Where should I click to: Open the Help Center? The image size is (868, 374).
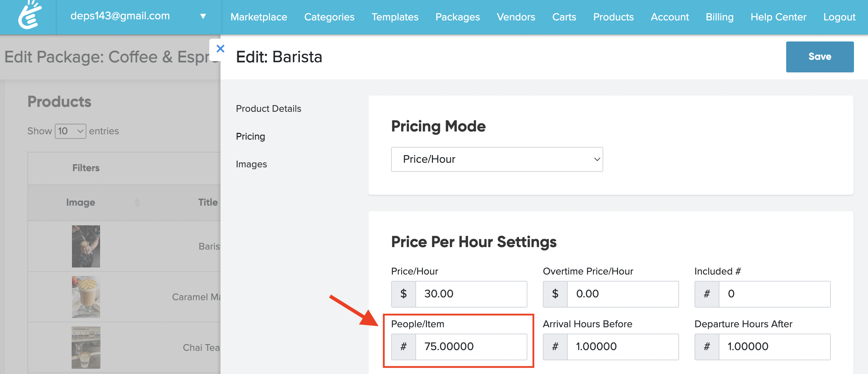[x=778, y=17]
